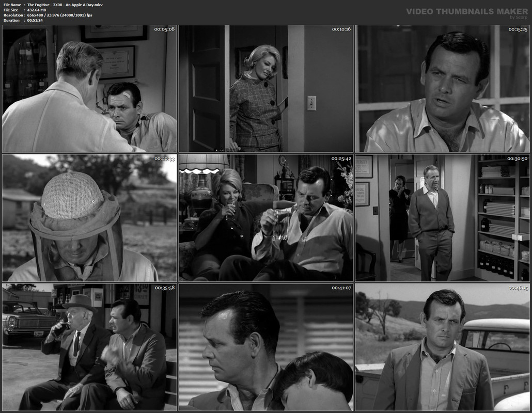This screenshot has width=532, height=413.
Task: Open the thumbnail at 00:05:08
Action: point(89,89)
